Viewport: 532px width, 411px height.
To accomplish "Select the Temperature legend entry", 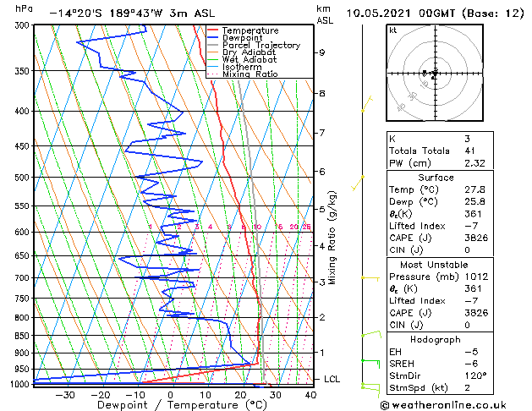I will pos(251,30).
